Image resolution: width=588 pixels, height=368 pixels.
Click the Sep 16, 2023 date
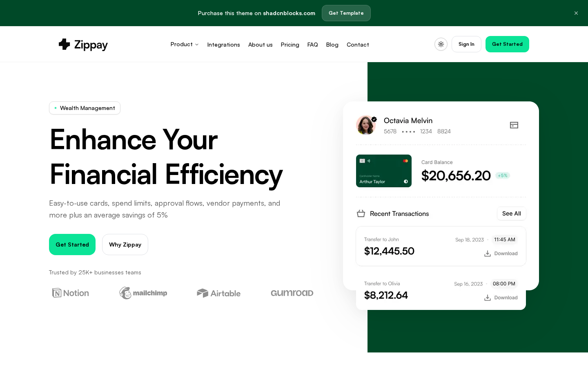tap(468, 284)
